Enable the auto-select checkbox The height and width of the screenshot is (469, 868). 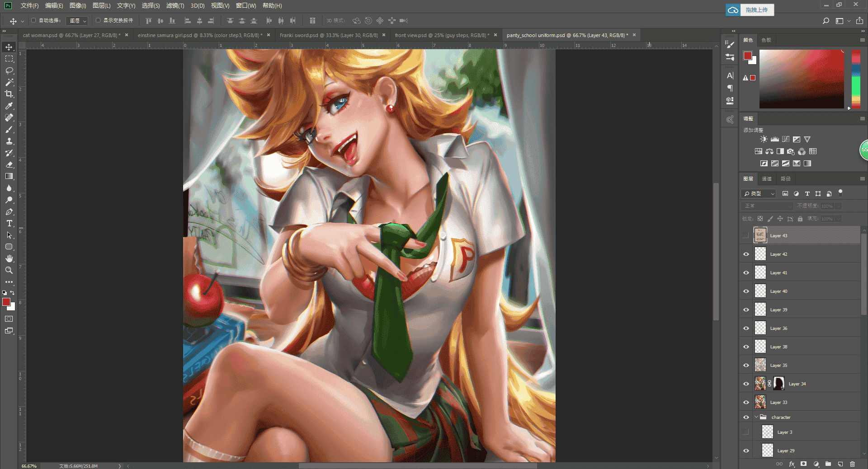click(x=33, y=20)
